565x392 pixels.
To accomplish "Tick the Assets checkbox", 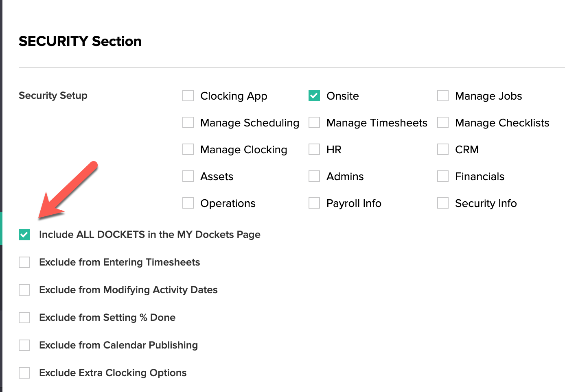I will tap(188, 176).
